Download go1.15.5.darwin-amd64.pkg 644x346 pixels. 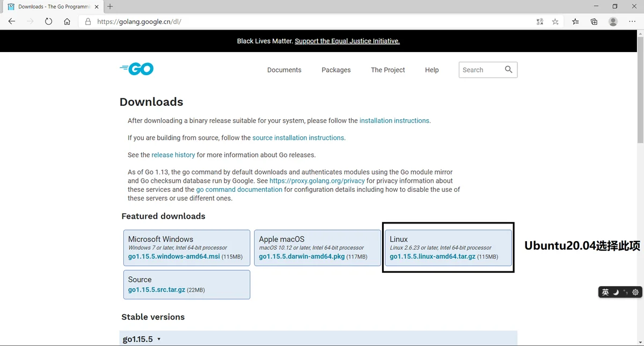(302, 257)
